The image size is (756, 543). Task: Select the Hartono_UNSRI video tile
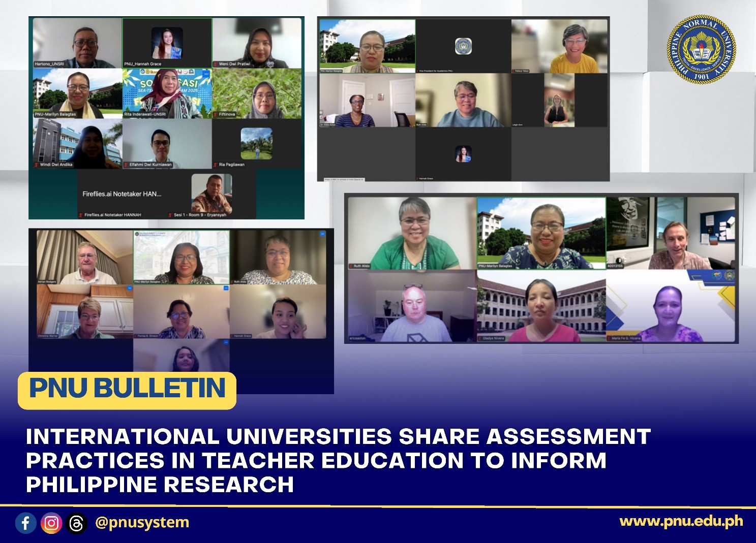[77, 43]
